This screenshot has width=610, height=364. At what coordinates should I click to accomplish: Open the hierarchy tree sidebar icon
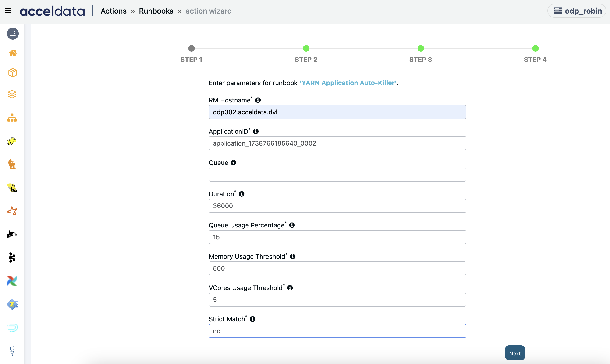12,118
